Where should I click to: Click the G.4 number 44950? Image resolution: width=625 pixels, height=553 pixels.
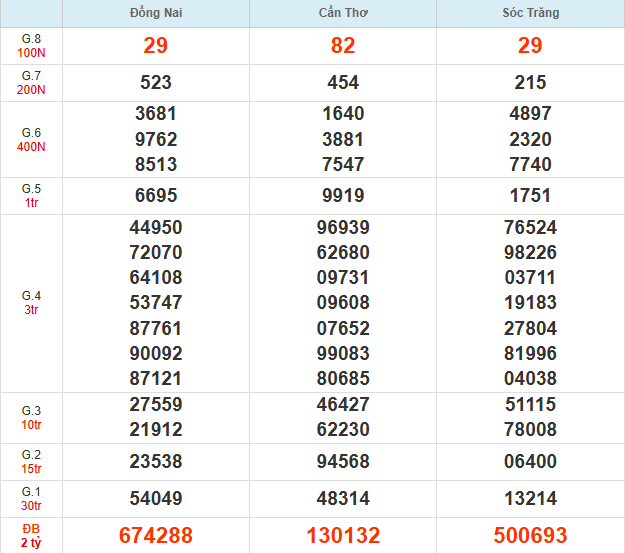(x=156, y=228)
